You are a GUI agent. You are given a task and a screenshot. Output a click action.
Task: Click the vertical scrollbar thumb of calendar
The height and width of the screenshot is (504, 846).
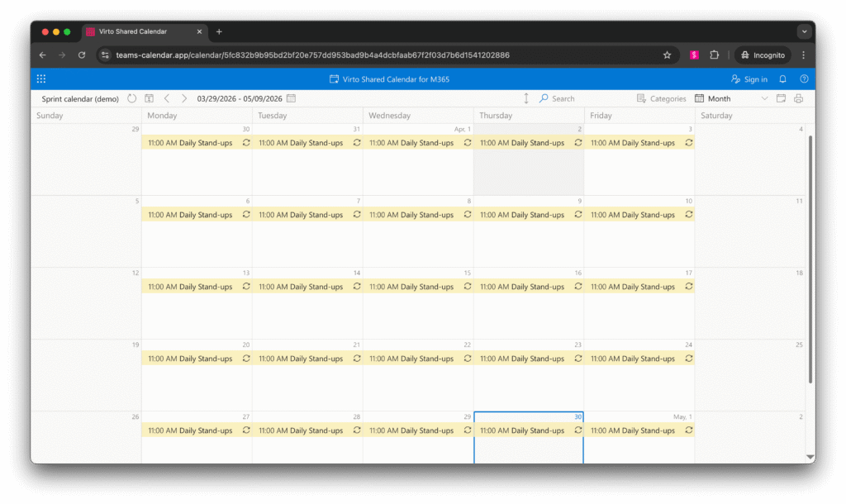[x=810, y=259]
